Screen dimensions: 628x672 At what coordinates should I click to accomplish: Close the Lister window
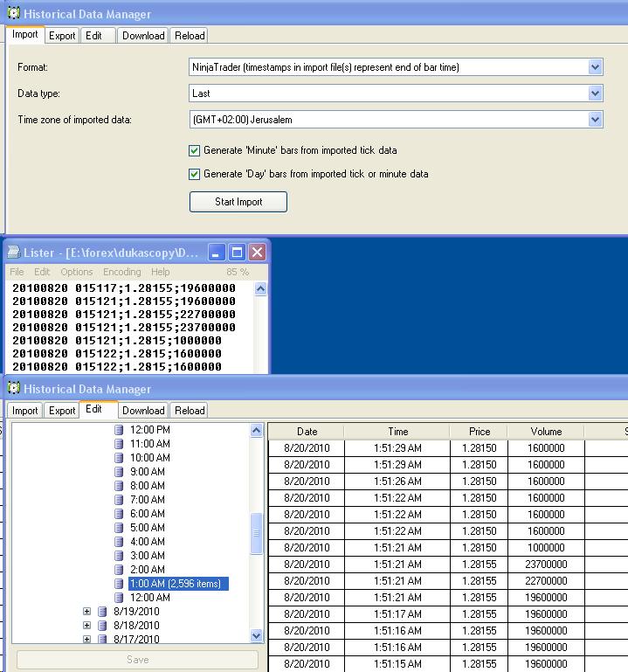257,253
